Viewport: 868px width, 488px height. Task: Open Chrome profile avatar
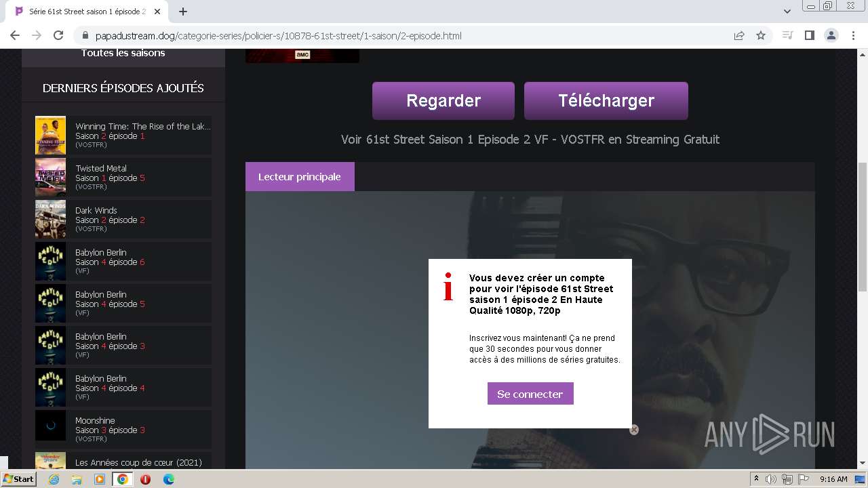[831, 35]
